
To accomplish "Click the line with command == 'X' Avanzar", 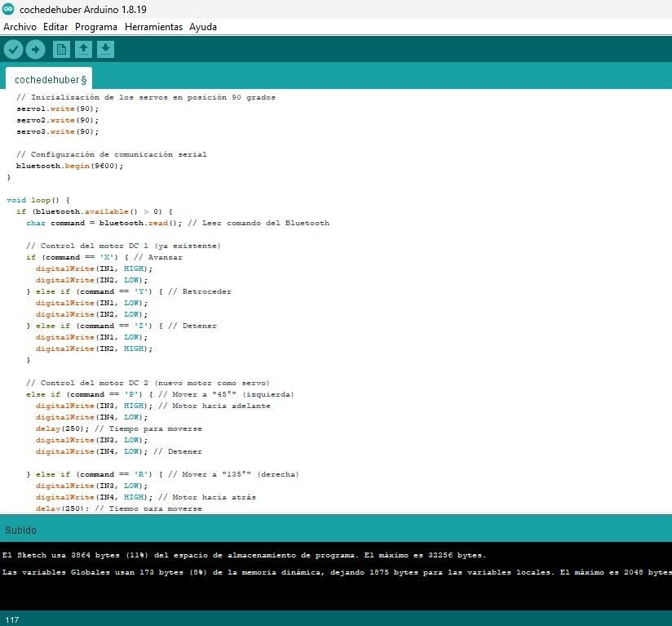I will click(104, 257).
